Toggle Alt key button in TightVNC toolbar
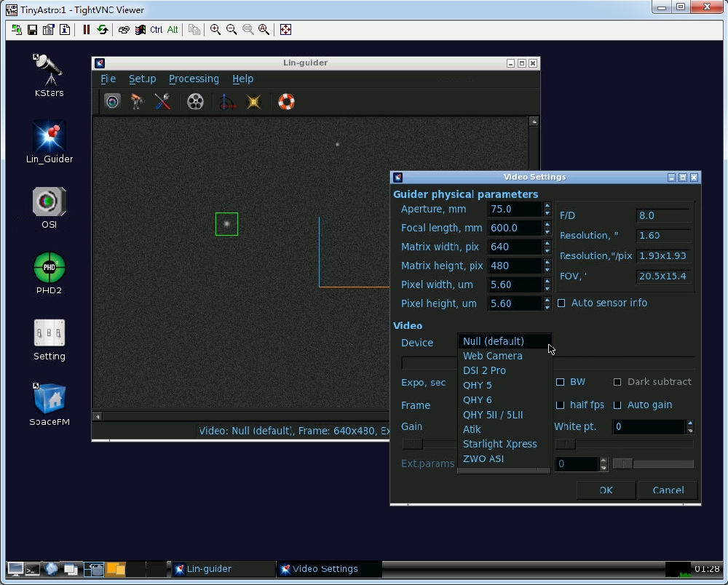Screen dimensions: 728x585 point(173,30)
